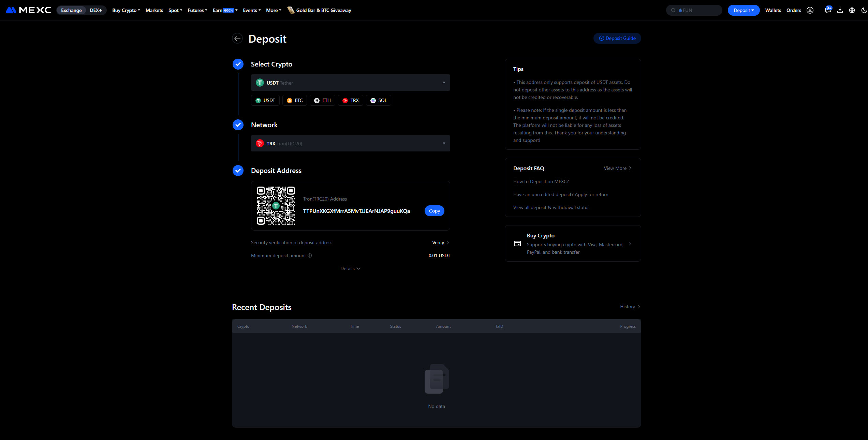
Task: Switch to the DEX+ tab
Action: tap(96, 10)
